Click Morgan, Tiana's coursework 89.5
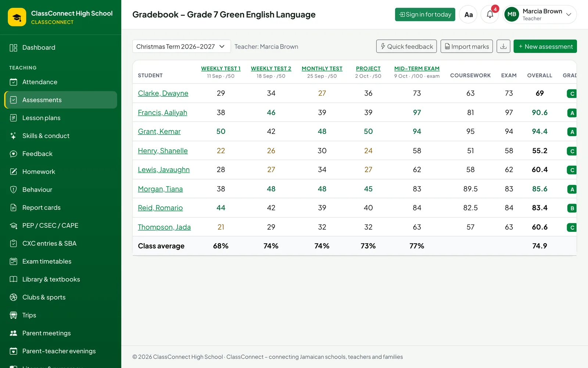588x368 pixels. click(470, 189)
